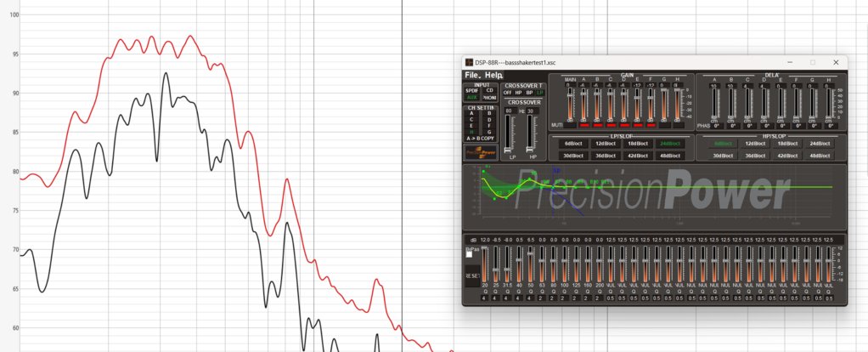Click the A > B COPY button
Image resolution: width=868 pixels, height=352 pixels.
(480, 138)
